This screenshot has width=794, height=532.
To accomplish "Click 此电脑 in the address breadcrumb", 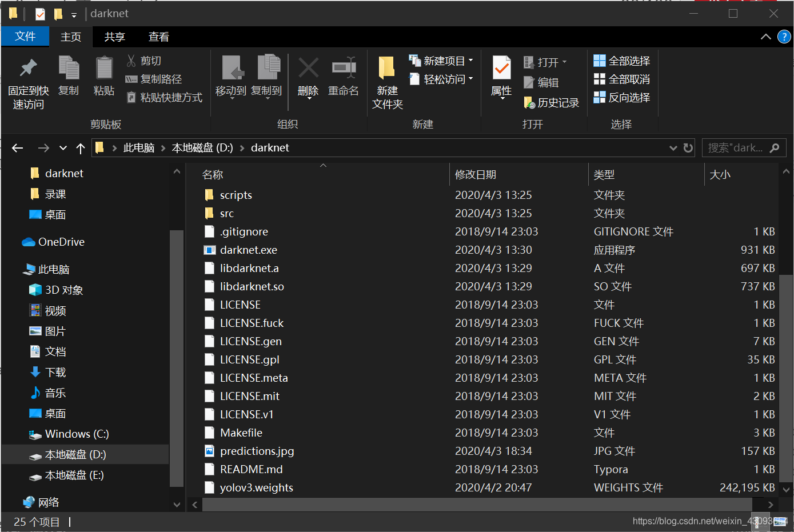I will pyautogui.click(x=139, y=148).
